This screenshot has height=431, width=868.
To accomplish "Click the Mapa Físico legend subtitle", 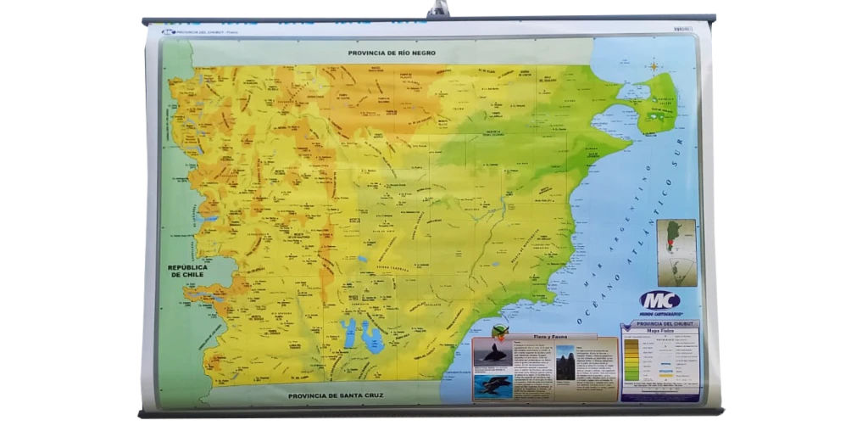I will 660,332.
